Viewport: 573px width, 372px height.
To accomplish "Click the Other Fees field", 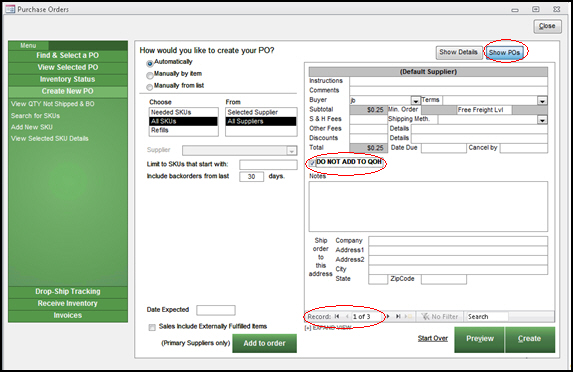I will (x=368, y=129).
